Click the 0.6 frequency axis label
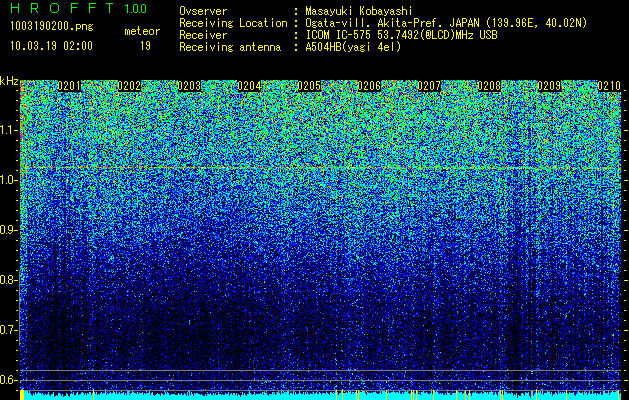This screenshot has height=400, width=629. coord(8,380)
